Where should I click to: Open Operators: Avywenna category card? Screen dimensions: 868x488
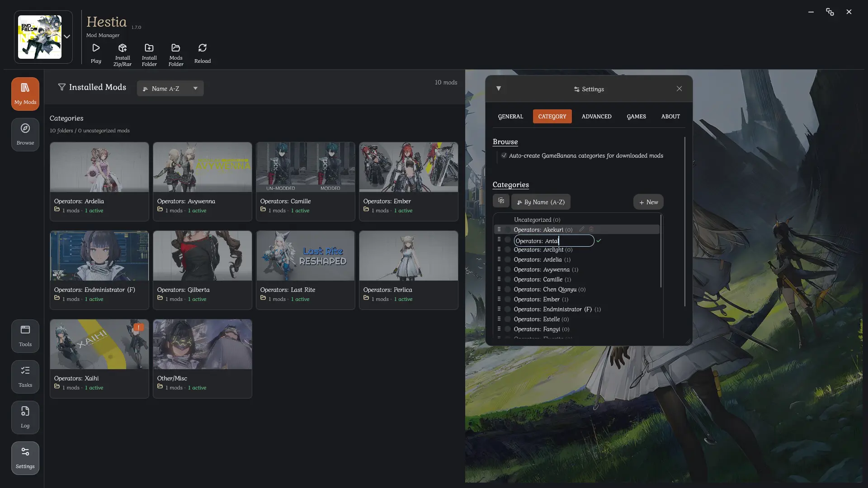coord(203,182)
